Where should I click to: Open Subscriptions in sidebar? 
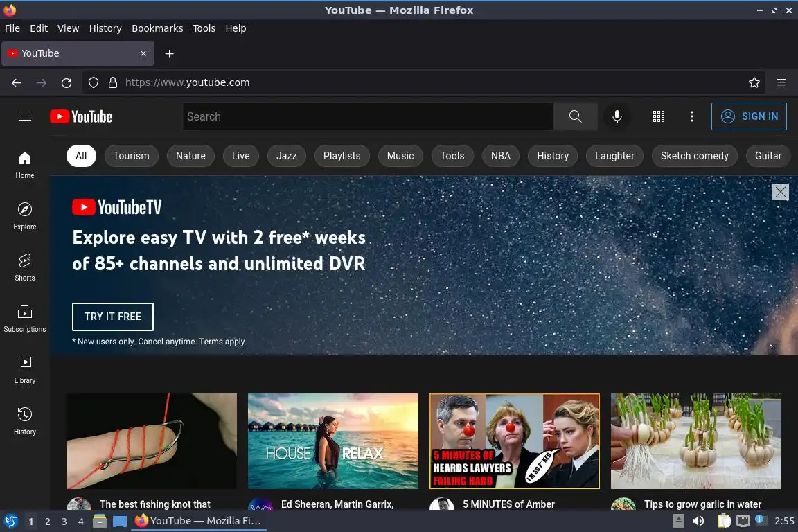click(25, 319)
